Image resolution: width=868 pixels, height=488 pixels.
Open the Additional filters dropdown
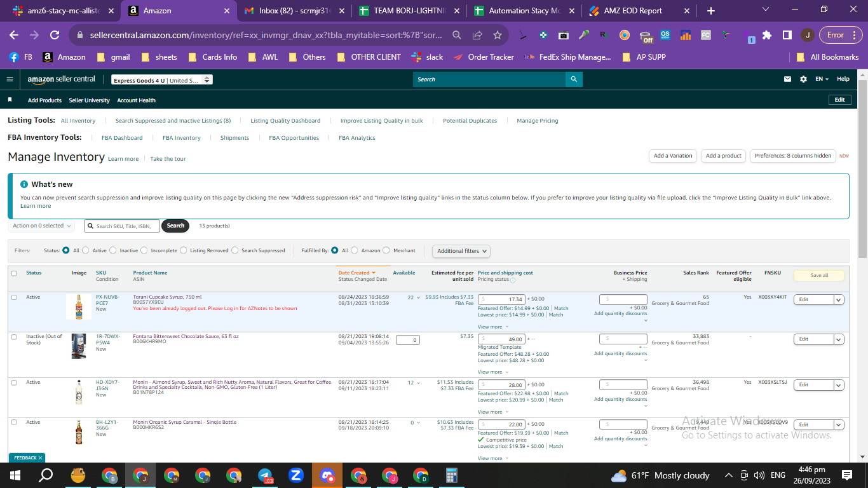[x=461, y=251]
